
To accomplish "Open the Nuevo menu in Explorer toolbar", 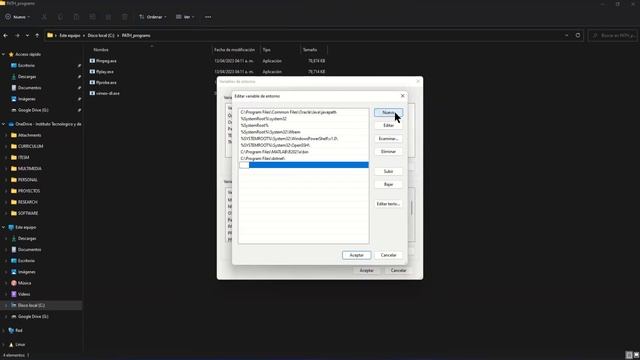I will point(18,17).
